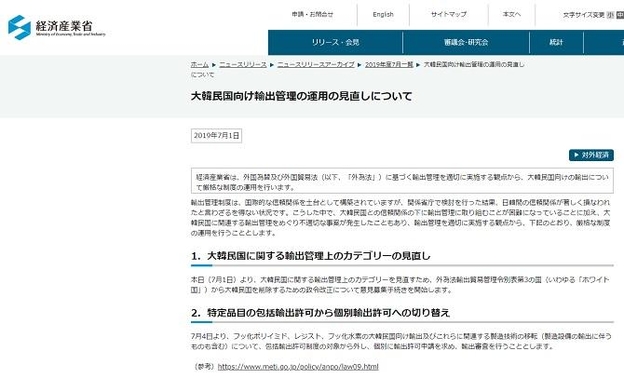The width and height of the screenshot is (624, 378).
Task: Click the boxed summary paragraph starting 経済産業省は
Action: click(402, 182)
